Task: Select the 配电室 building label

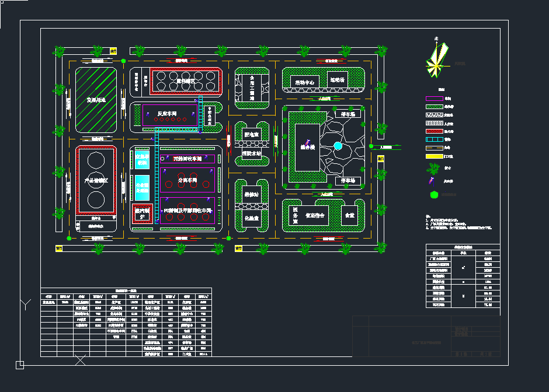Action: point(251,134)
